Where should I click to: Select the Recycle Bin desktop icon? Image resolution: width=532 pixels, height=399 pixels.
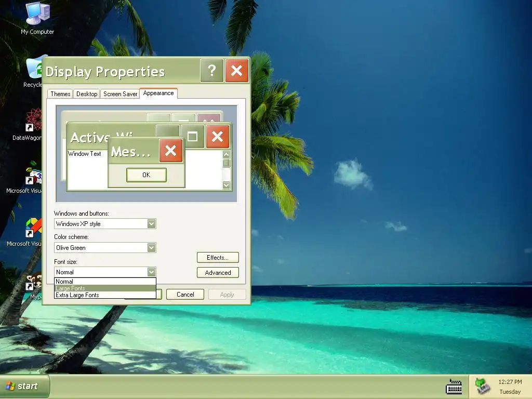(33, 72)
